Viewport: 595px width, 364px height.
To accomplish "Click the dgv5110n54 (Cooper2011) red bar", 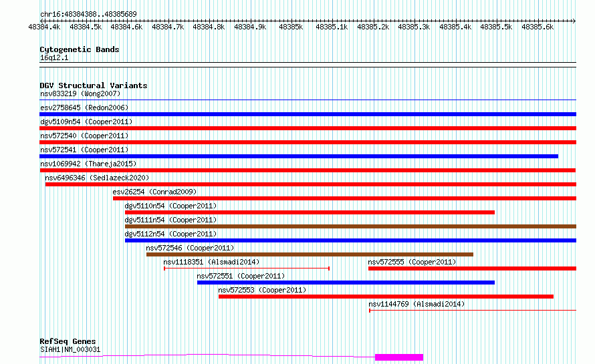I will [310, 212].
